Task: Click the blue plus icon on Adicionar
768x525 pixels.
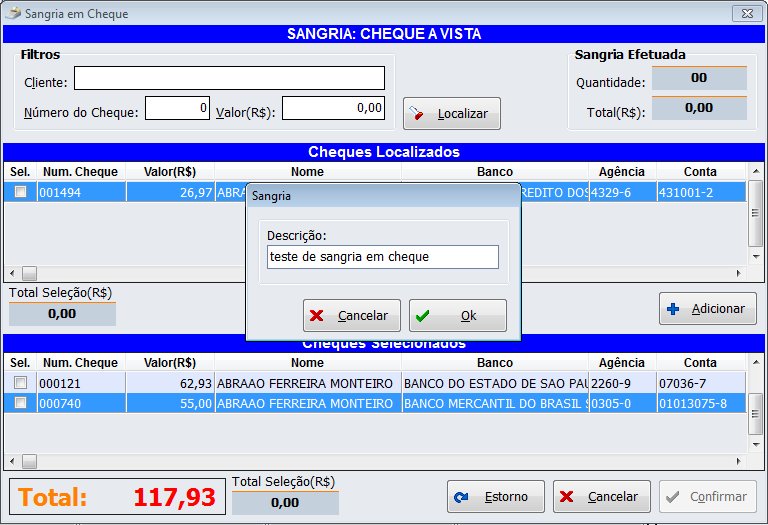Action: click(x=673, y=309)
